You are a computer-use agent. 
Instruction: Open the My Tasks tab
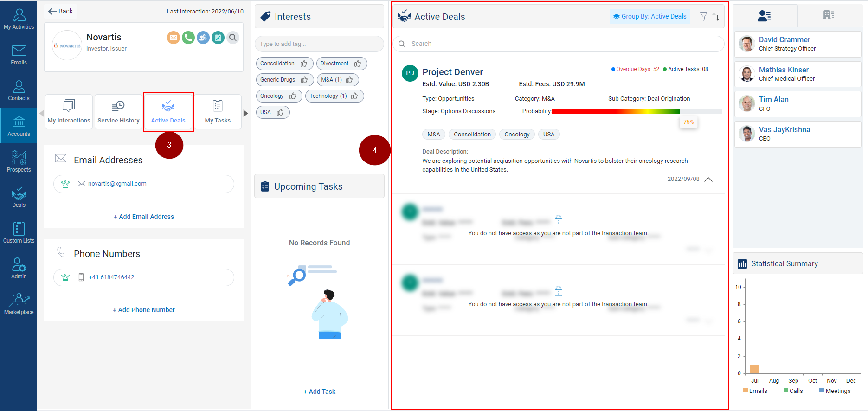pyautogui.click(x=218, y=112)
